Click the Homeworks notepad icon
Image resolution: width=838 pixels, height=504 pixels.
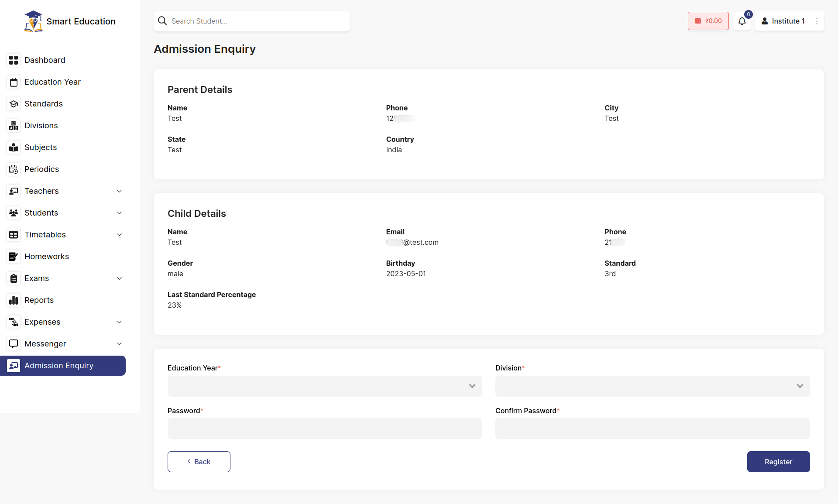click(x=14, y=257)
